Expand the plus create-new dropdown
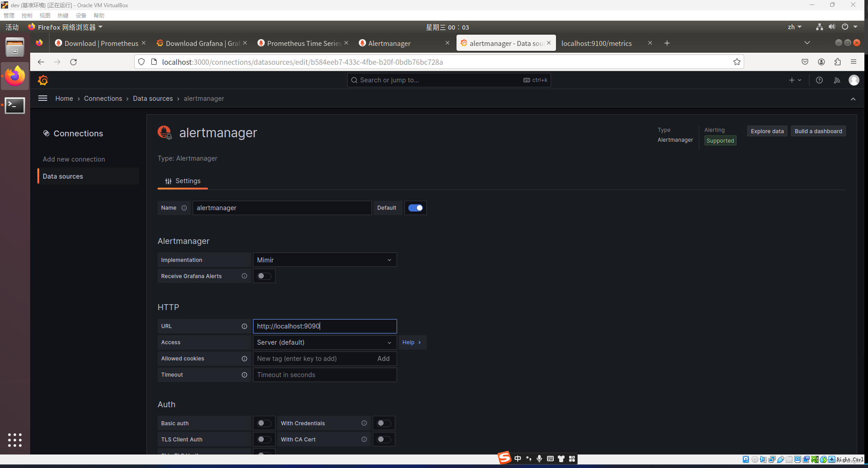Image resolution: width=868 pixels, height=468 pixels. pyautogui.click(x=795, y=80)
